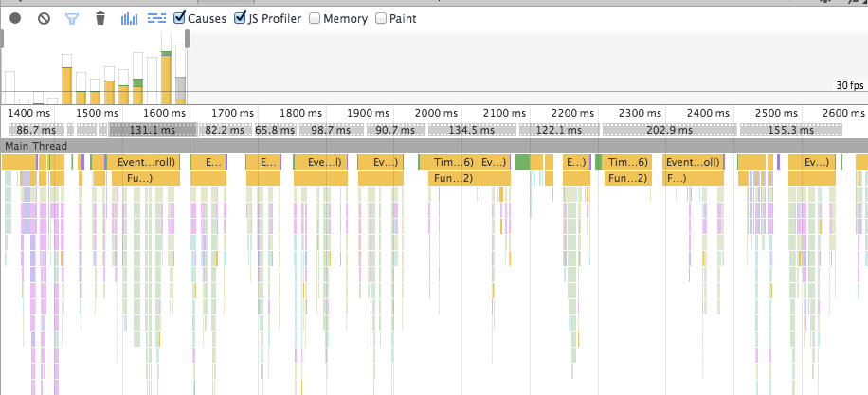Click the Clear recording icon
Image resolution: width=868 pixels, height=395 pixels.
[45, 18]
